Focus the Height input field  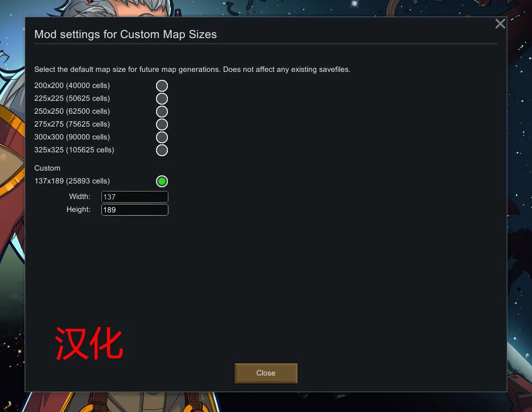coord(135,210)
